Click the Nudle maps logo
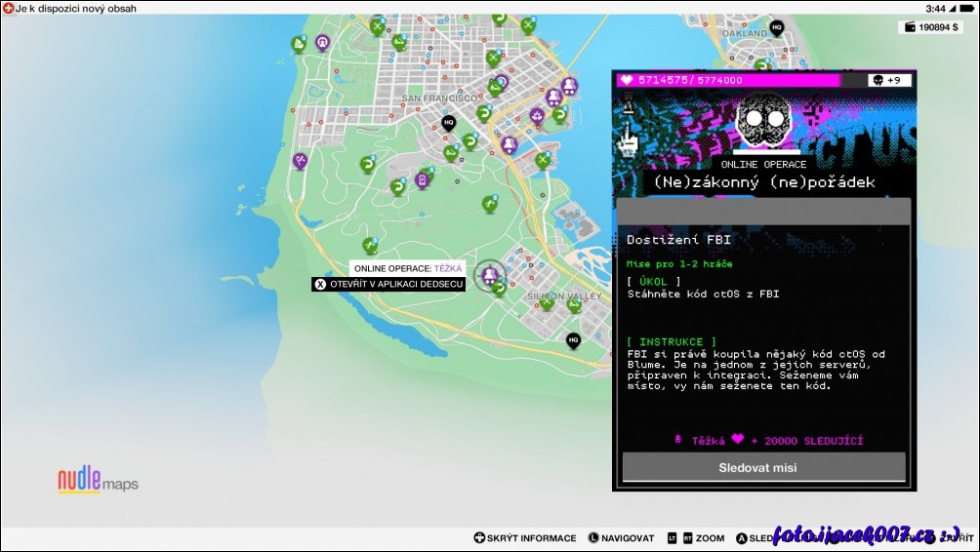 tap(98, 481)
